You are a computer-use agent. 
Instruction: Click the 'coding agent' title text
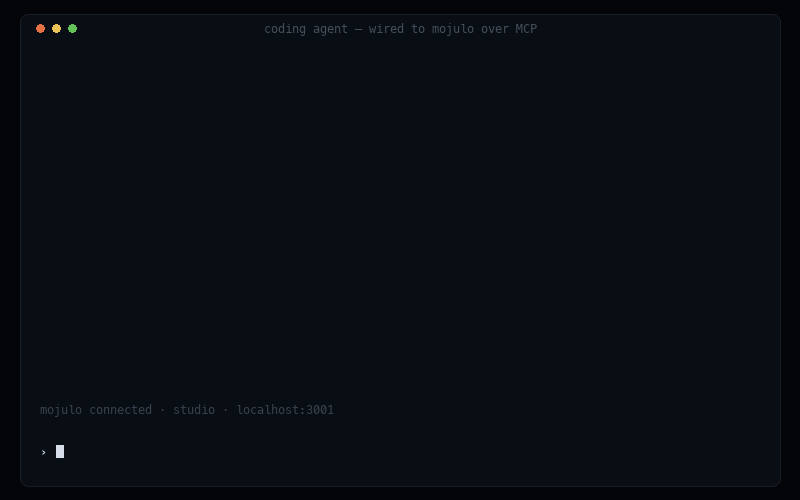coord(306,29)
